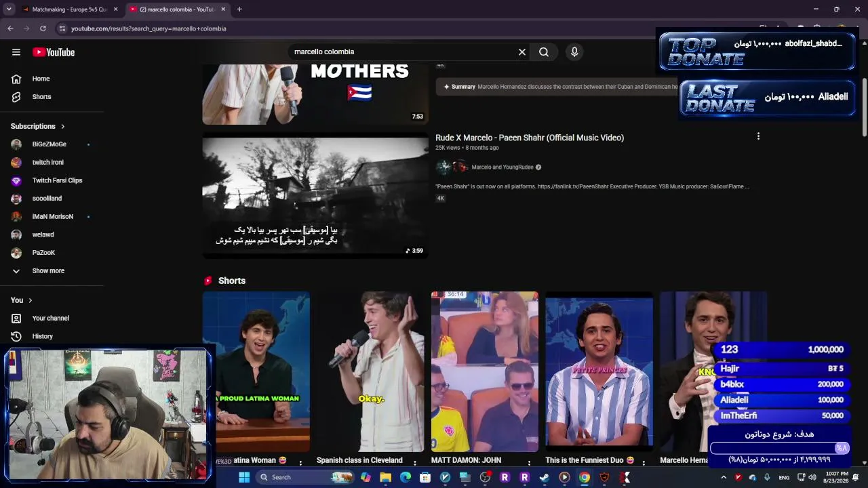The width and height of the screenshot is (868, 488).
Task: Expand the Subscriptions section
Action: point(38,126)
